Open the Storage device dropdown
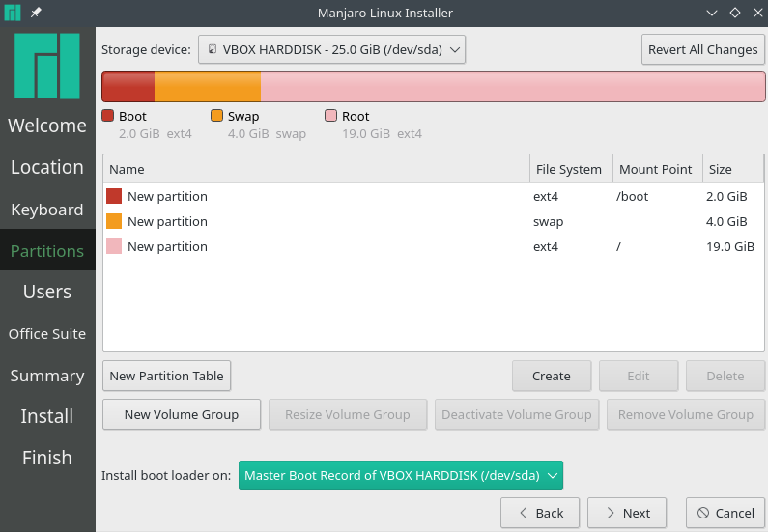768x532 pixels. click(x=331, y=49)
